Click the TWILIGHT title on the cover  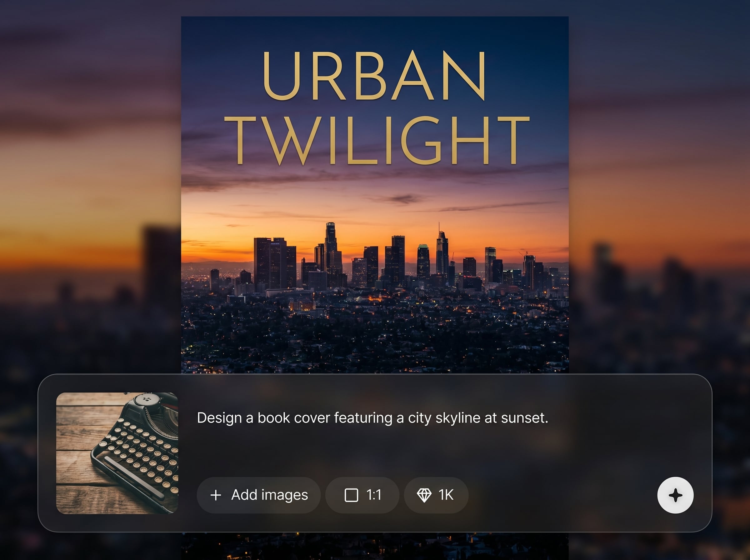pyautogui.click(x=376, y=140)
